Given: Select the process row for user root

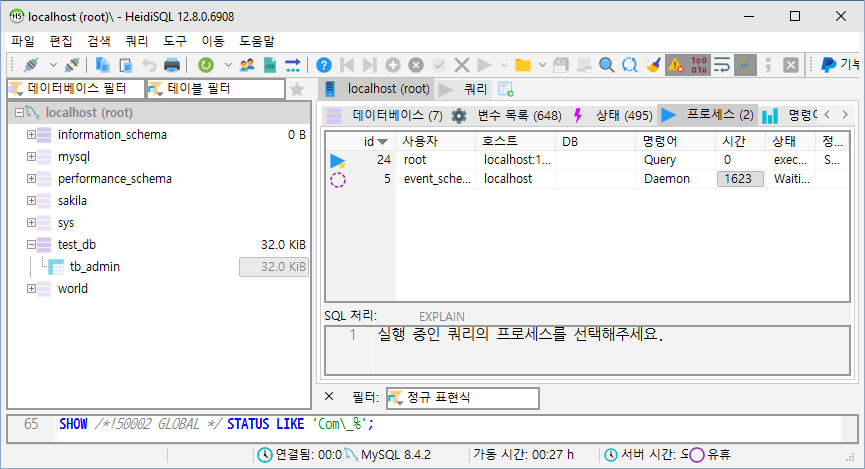Looking at the screenshot, I should pos(588,160).
